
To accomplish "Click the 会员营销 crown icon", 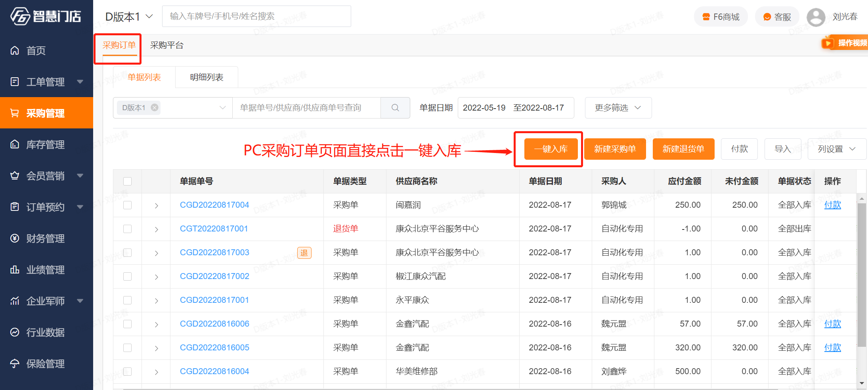I will pyautogui.click(x=15, y=176).
